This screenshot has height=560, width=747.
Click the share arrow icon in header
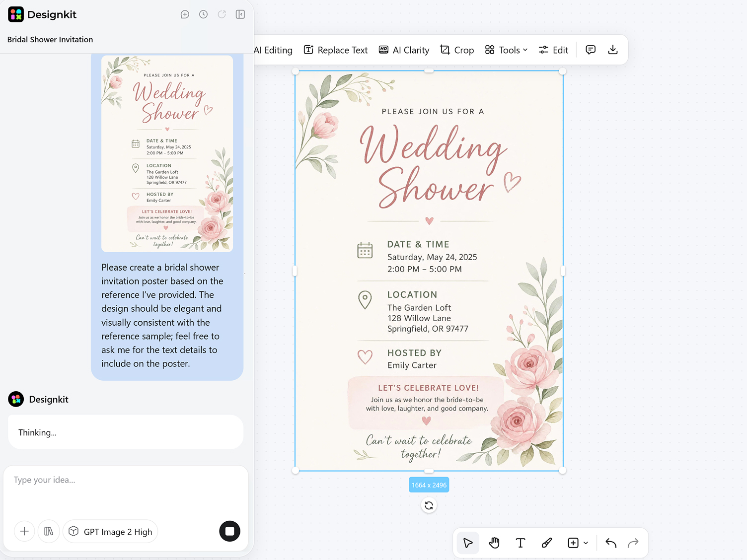(222, 14)
